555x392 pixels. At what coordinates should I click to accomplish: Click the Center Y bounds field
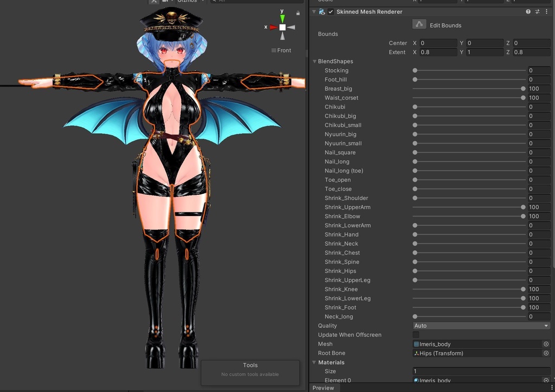pos(485,43)
